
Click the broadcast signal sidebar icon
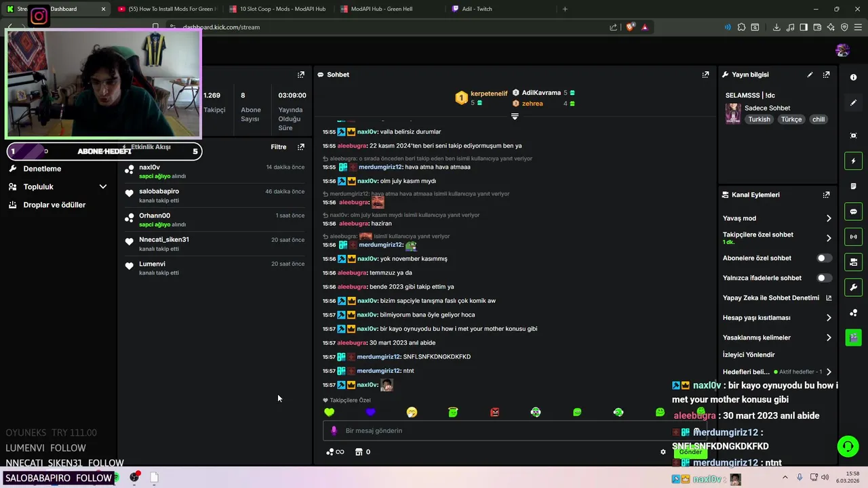click(853, 237)
